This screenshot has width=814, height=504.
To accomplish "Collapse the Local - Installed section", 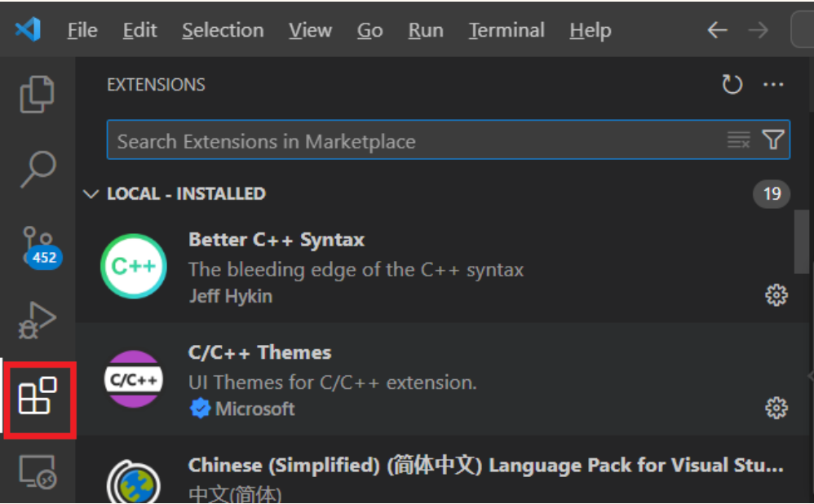I will pos(91,194).
